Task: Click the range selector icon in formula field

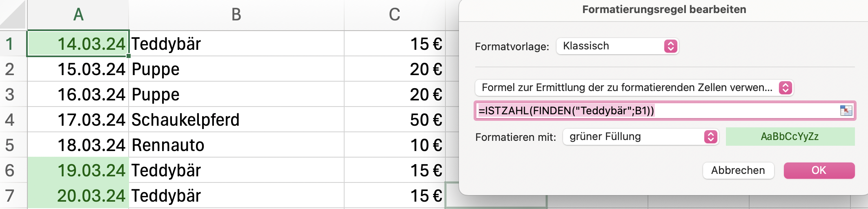Action: (x=846, y=110)
